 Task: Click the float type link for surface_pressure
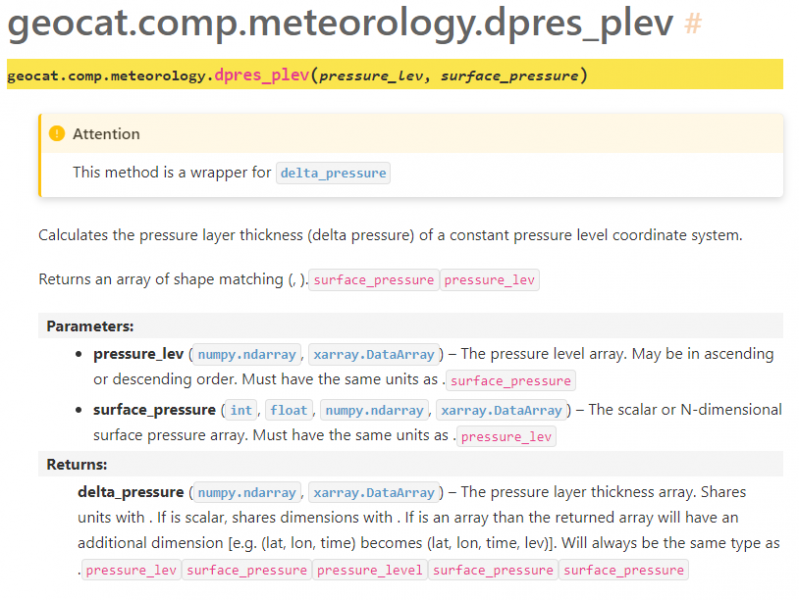[288, 409]
